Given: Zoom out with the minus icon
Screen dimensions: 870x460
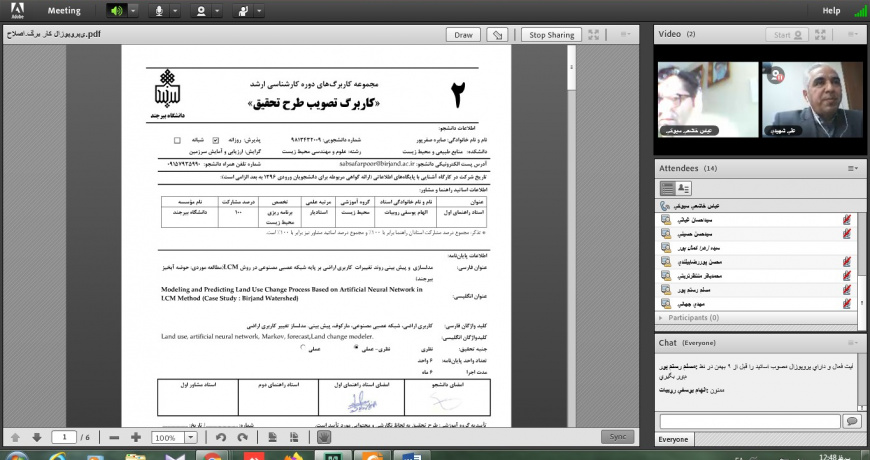Looking at the screenshot, I should (x=114, y=437).
